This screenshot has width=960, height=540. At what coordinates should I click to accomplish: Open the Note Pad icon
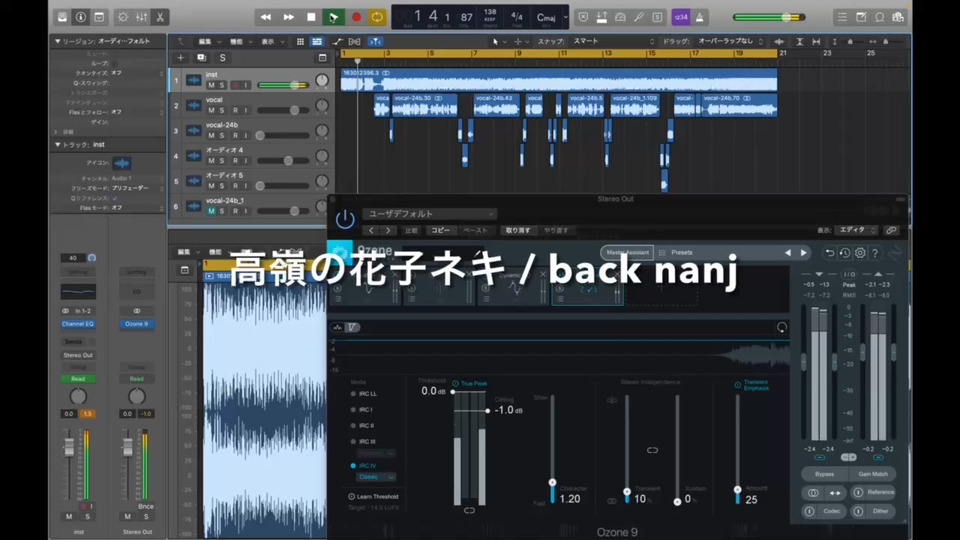point(861,17)
